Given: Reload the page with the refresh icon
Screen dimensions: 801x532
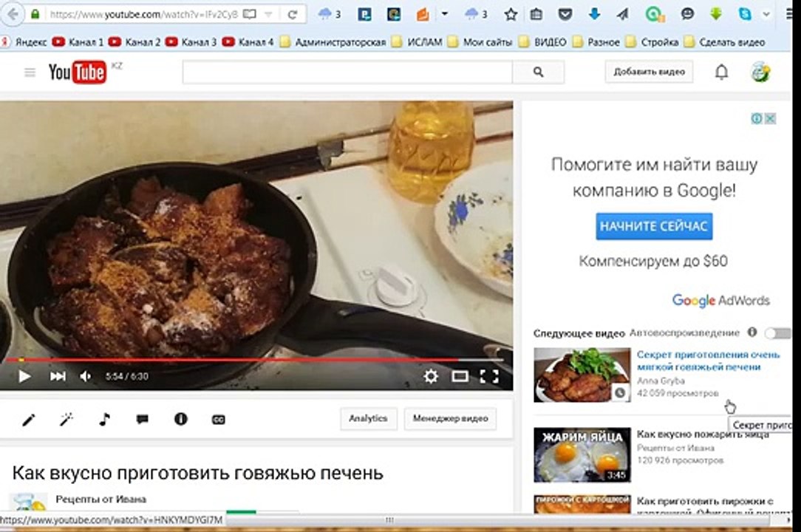Looking at the screenshot, I should click(x=292, y=15).
